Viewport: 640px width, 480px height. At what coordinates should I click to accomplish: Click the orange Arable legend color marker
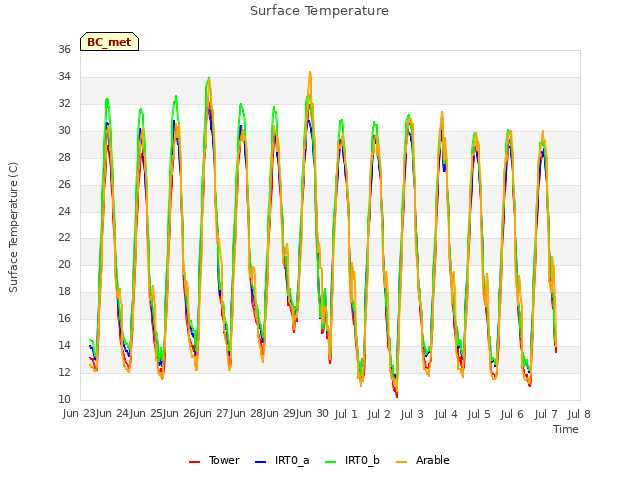[x=402, y=462]
